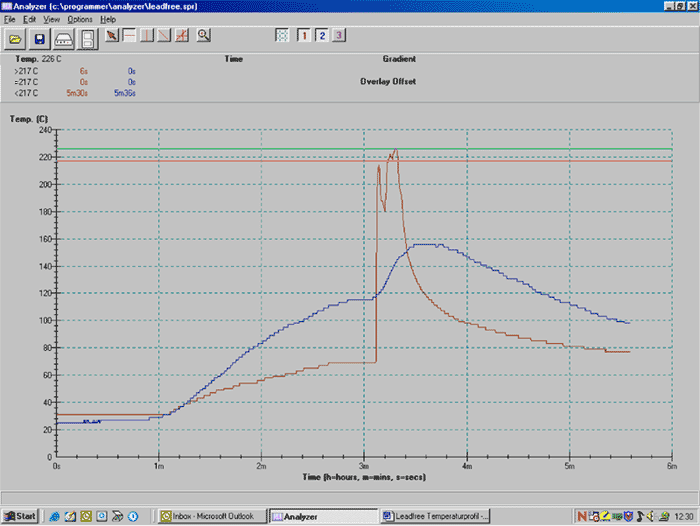Click the Windows Start button
The image size is (700, 526).
pos(20,516)
